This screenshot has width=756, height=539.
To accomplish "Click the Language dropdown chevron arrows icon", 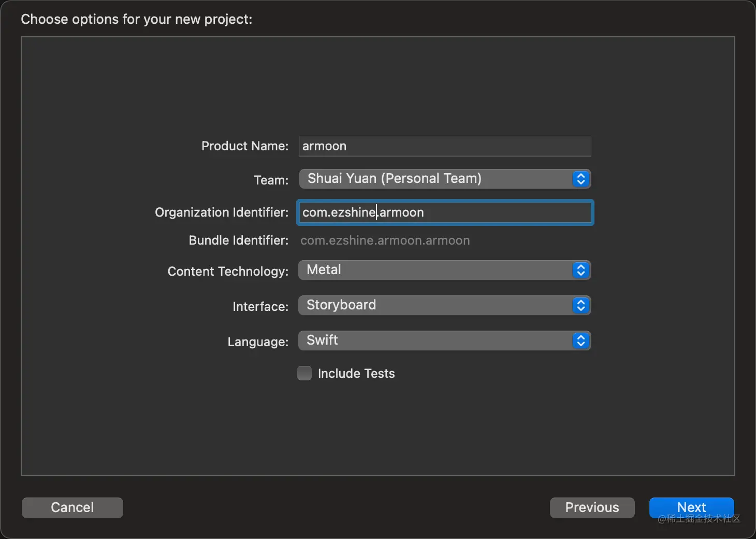I will click(x=580, y=341).
